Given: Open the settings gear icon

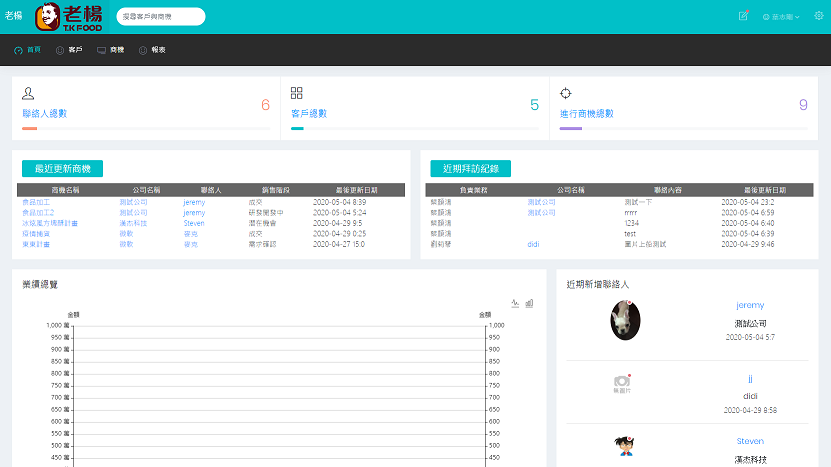Looking at the screenshot, I should click(x=819, y=16).
